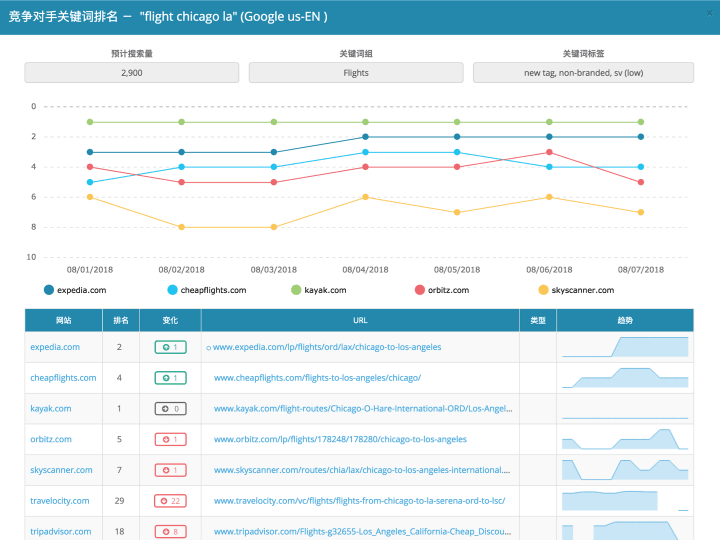Open the kayak.com site link in table
Screen dimensions: 720x540
pyautogui.click(x=51, y=409)
